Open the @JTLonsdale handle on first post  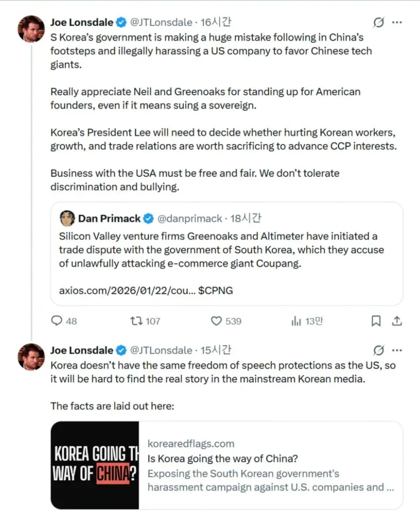coord(161,22)
